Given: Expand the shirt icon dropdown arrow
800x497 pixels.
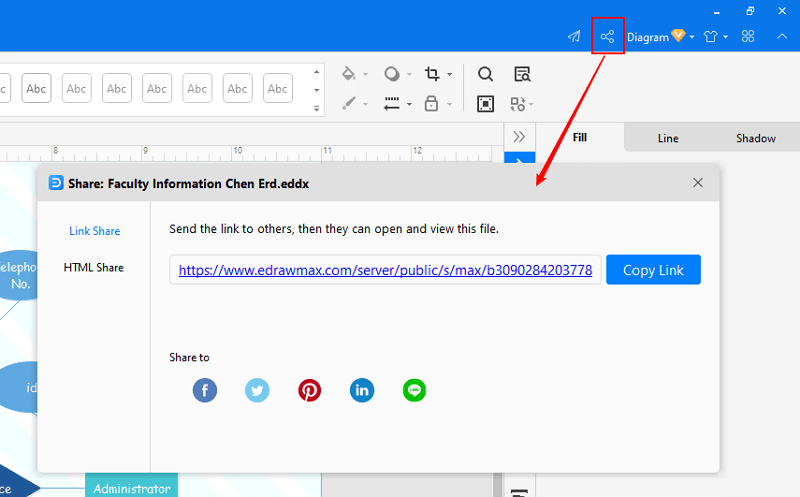Looking at the screenshot, I should [x=726, y=37].
